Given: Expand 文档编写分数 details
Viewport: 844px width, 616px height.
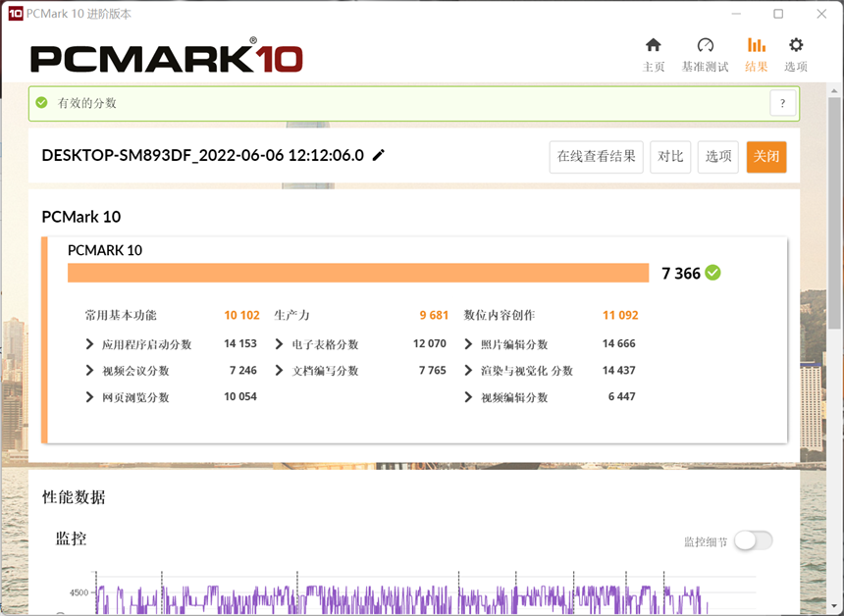Looking at the screenshot, I should [279, 370].
